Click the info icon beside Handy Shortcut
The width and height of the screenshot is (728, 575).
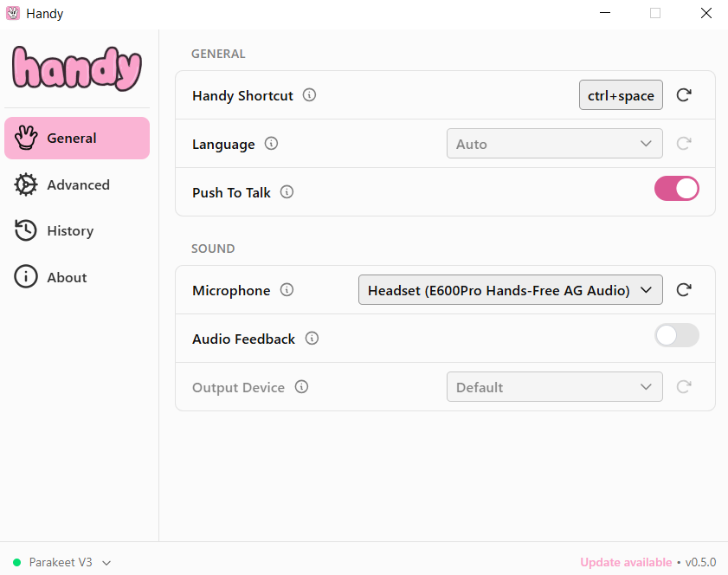pyautogui.click(x=309, y=95)
